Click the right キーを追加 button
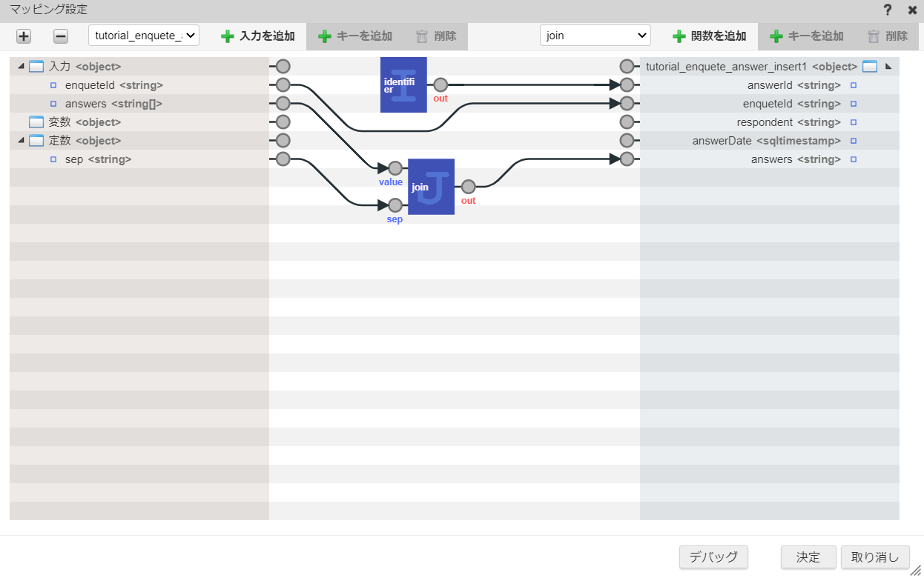924x578 pixels. click(807, 36)
